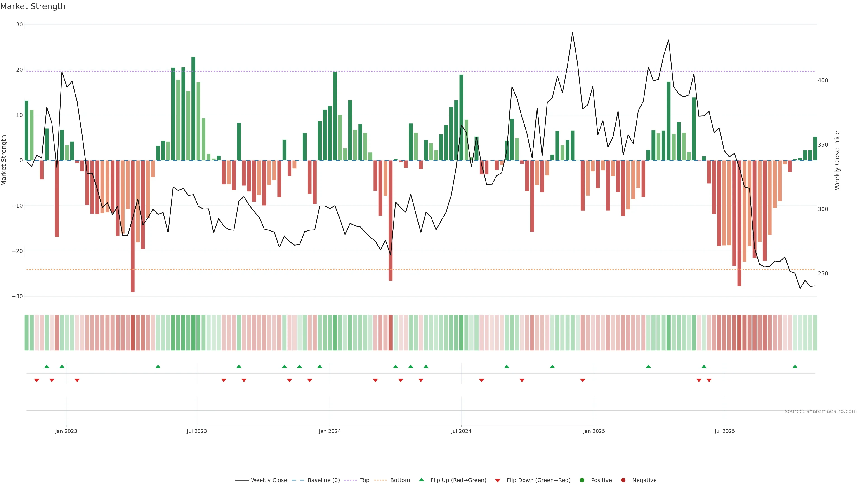Screen dimensions: 868x488
Task: Click the source sharemaestro.com text
Action: click(x=821, y=411)
